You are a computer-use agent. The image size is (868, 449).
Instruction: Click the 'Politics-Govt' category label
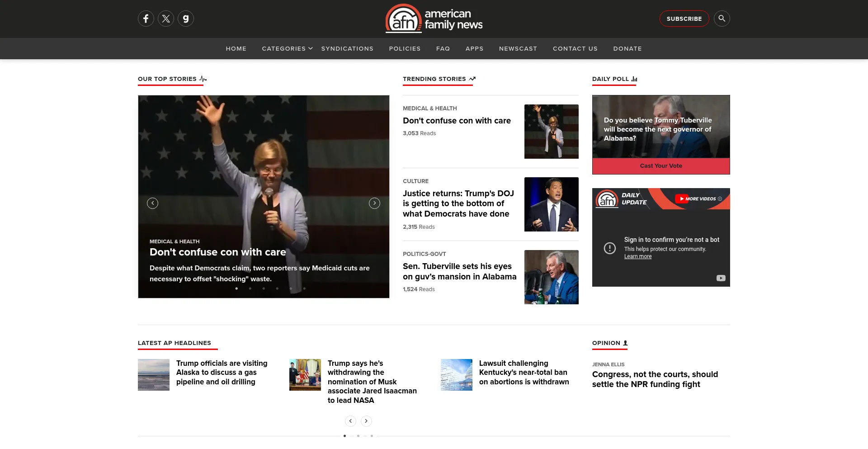[x=425, y=254]
